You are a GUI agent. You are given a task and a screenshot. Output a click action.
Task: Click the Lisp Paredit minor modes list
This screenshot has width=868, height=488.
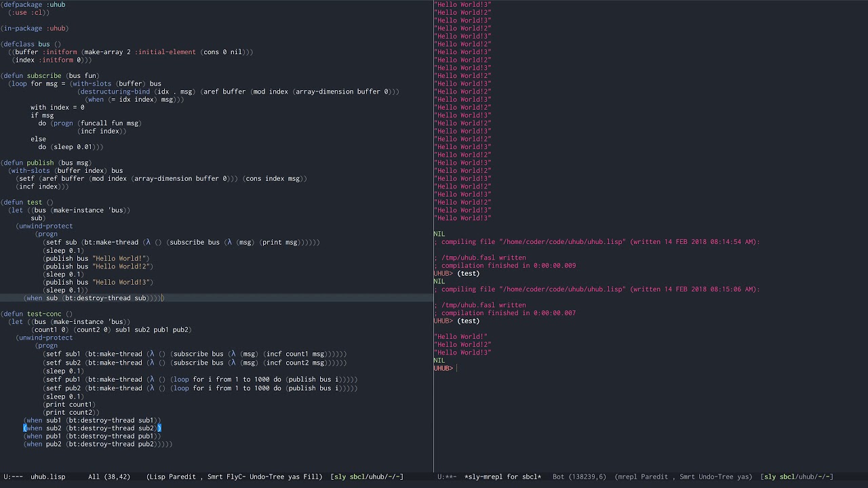(235, 477)
